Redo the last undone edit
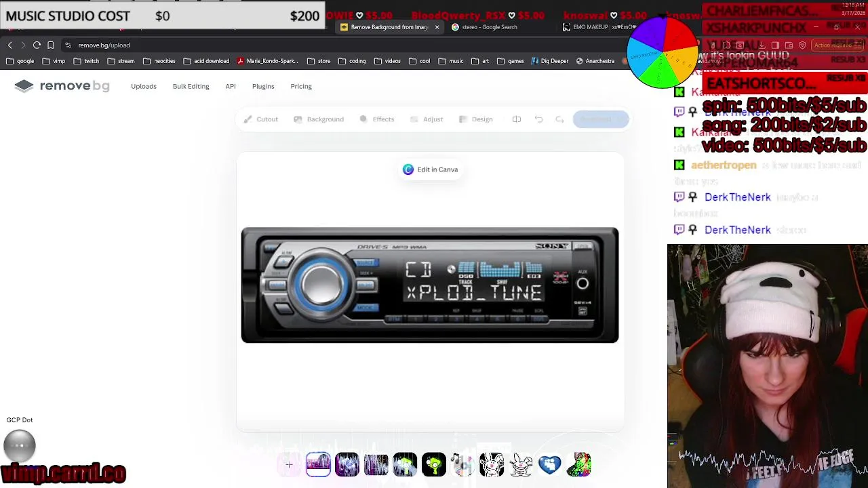868x488 pixels. [559, 119]
